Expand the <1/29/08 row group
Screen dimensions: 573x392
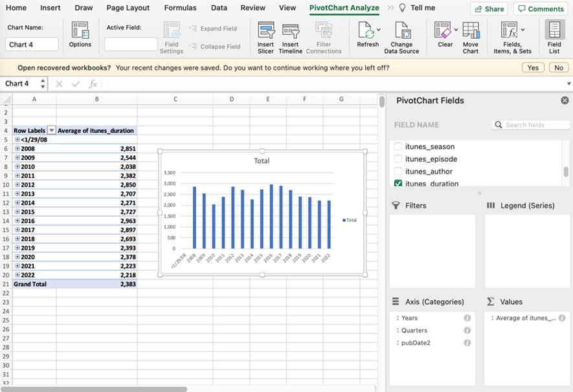click(17, 140)
